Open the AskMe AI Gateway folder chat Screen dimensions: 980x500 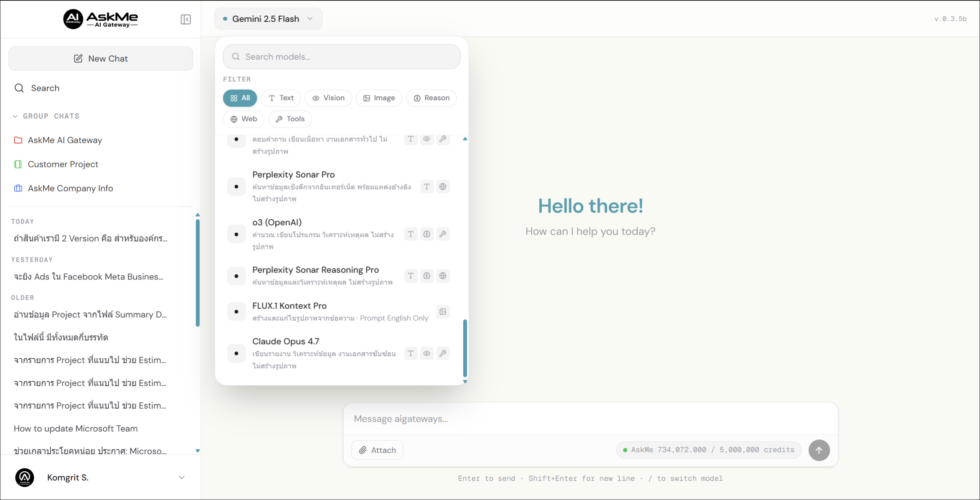[65, 140]
